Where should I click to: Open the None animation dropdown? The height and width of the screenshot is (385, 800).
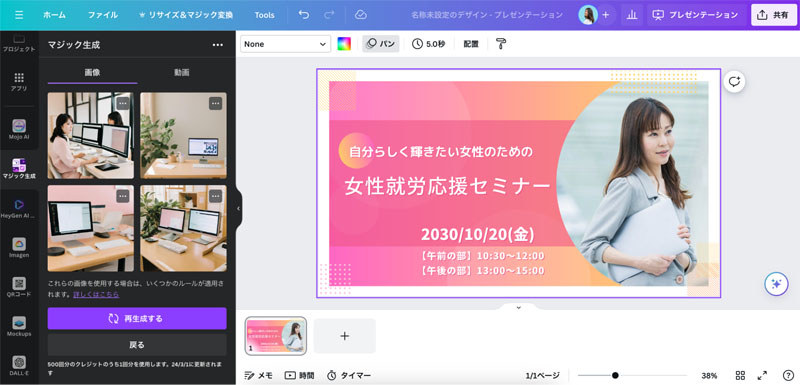point(286,44)
